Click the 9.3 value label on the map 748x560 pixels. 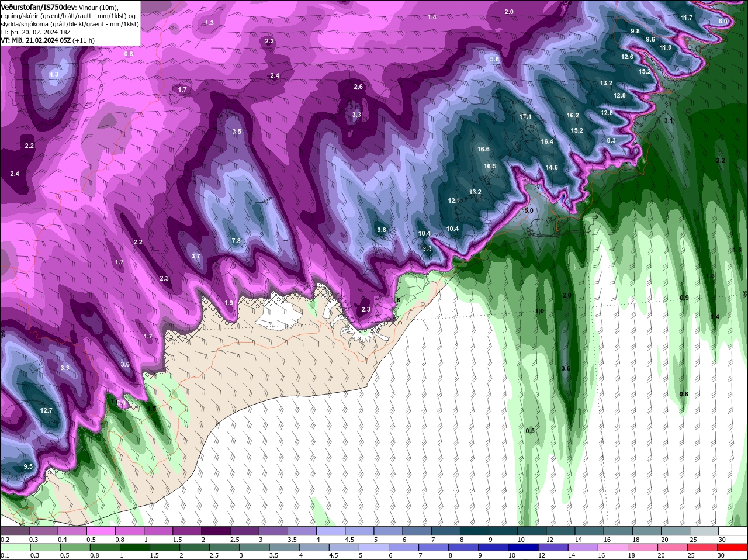point(427,248)
